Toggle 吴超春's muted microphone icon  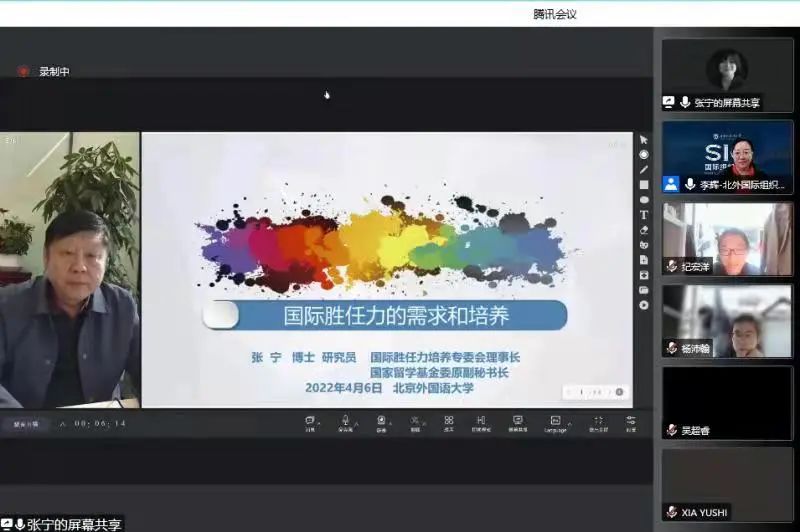point(672,430)
